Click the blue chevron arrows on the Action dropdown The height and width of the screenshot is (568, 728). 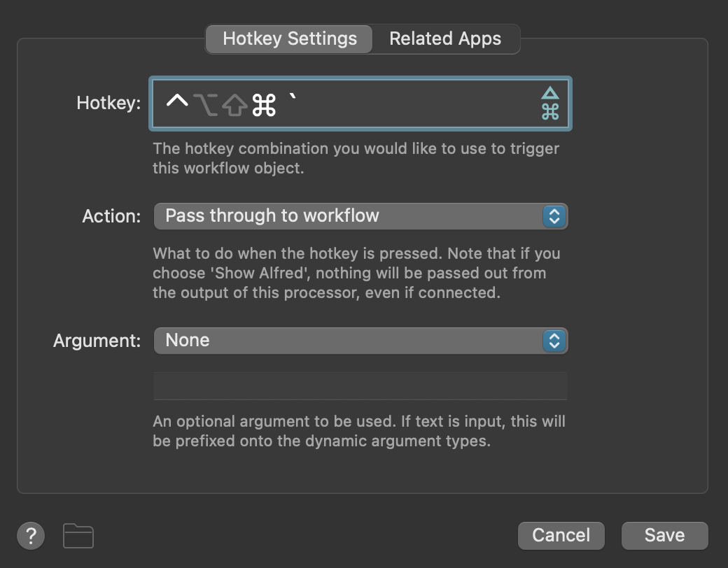[x=554, y=216]
